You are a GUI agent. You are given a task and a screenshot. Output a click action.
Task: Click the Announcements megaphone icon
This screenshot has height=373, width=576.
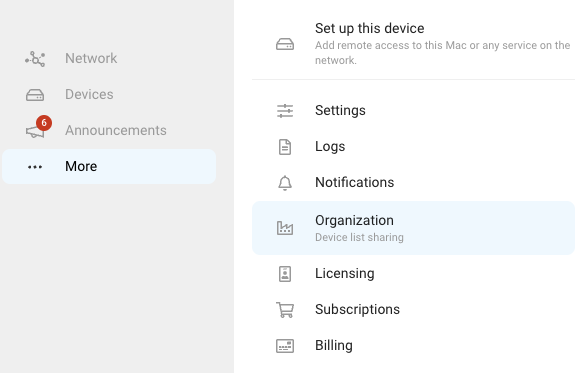click(35, 132)
